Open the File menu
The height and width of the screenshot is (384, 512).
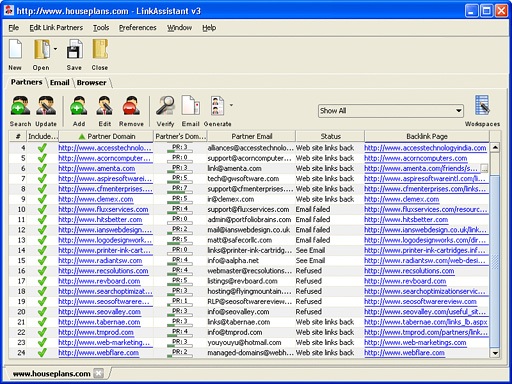tap(14, 28)
